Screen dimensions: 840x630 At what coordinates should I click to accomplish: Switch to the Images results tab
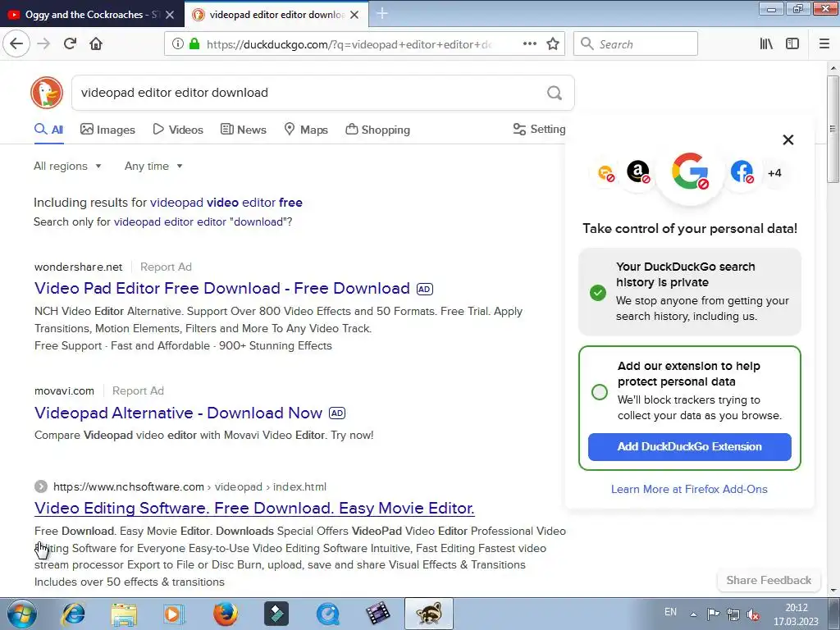tap(107, 130)
